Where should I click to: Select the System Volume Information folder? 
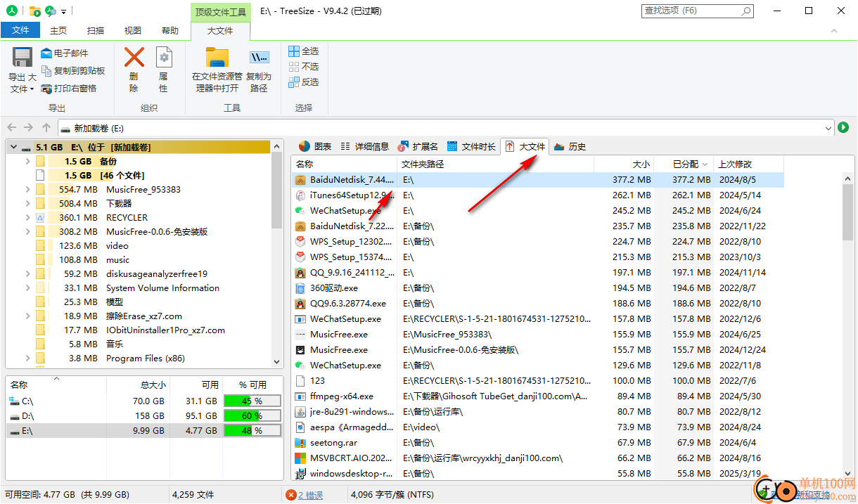(162, 288)
